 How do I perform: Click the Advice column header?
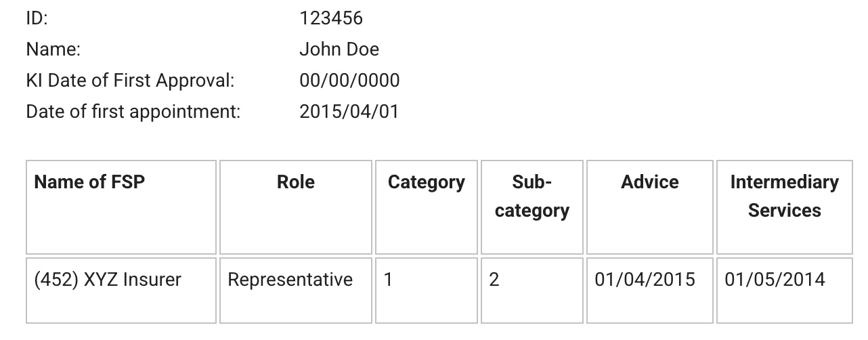tap(649, 182)
